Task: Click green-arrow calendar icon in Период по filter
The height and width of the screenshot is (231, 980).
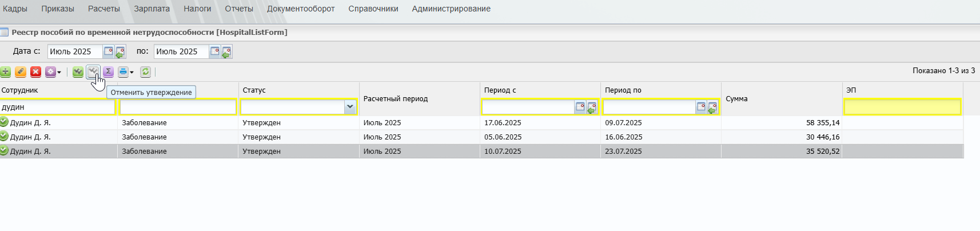Action: pyautogui.click(x=713, y=107)
